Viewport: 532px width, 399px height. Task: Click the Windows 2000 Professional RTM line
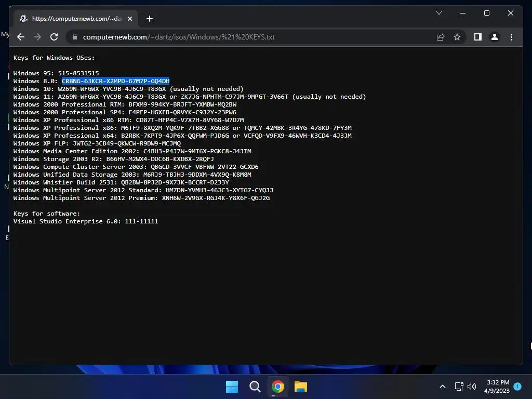125,104
